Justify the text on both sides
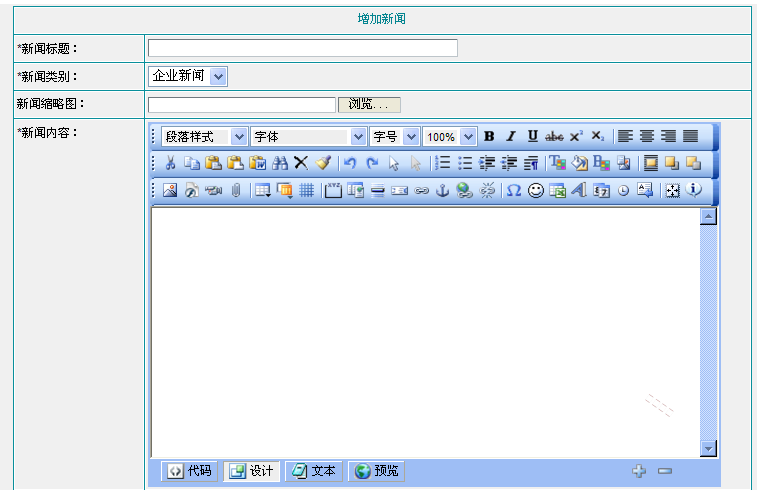Screen dimensions: 757x490 (x=690, y=136)
